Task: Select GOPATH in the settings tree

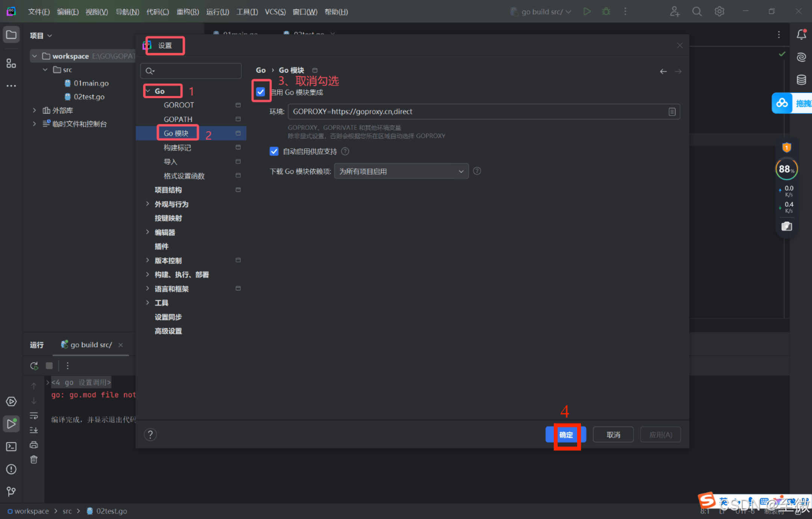Action: [178, 119]
